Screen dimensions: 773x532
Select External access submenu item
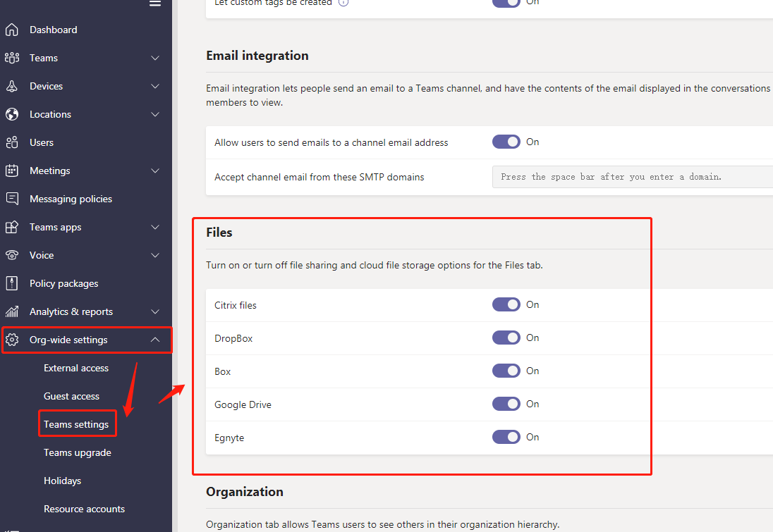click(x=76, y=368)
